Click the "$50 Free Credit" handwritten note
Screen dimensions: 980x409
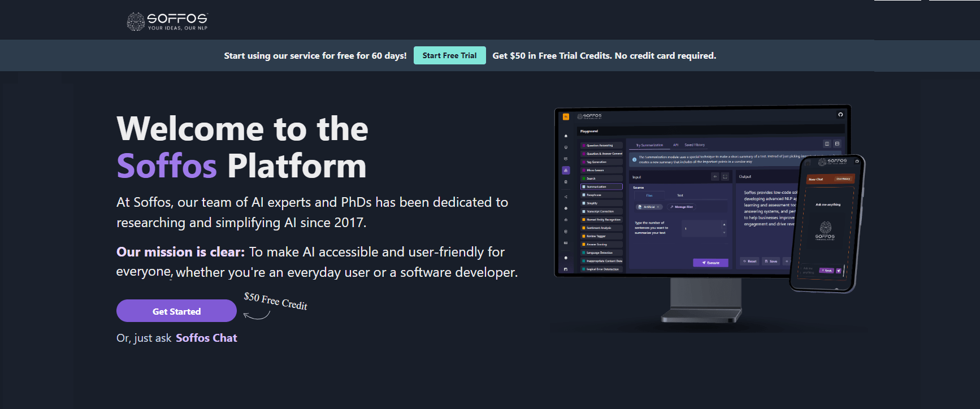tap(275, 301)
